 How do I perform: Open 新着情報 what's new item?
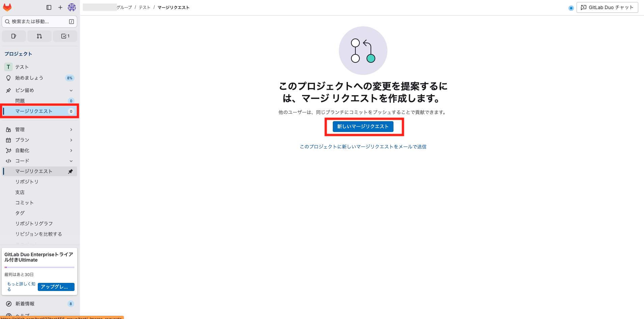(x=39, y=304)
